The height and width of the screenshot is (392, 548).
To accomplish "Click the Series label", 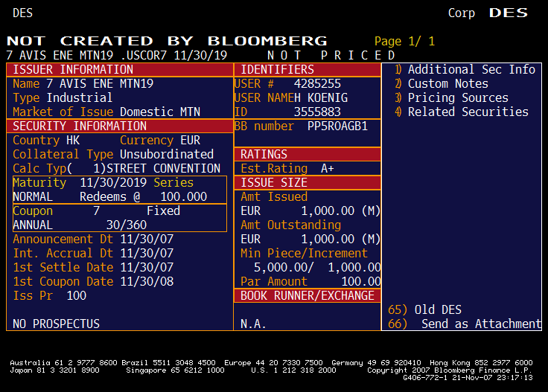I will (x=173, y=182).
